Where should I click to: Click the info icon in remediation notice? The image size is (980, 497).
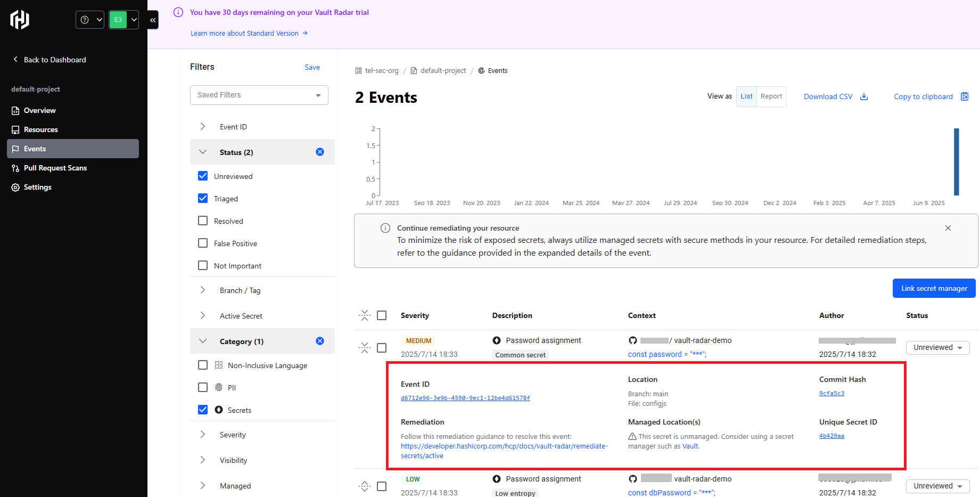coord(385,228)
